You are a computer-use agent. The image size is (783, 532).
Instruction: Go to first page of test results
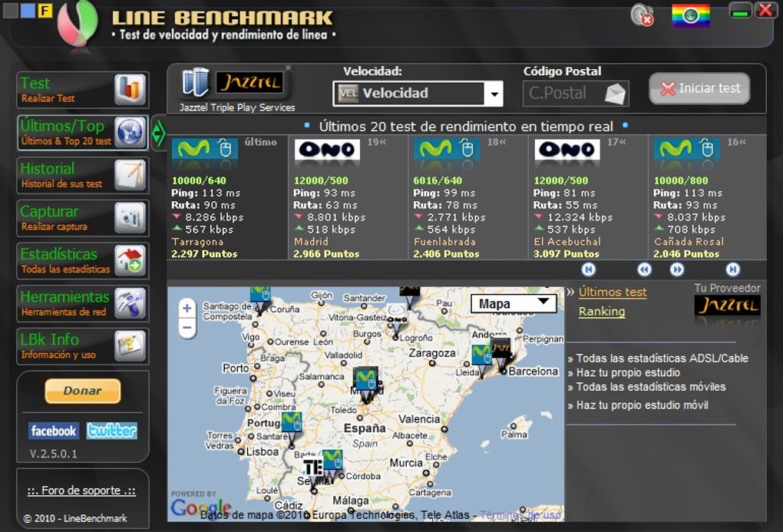tap(589, 269)
